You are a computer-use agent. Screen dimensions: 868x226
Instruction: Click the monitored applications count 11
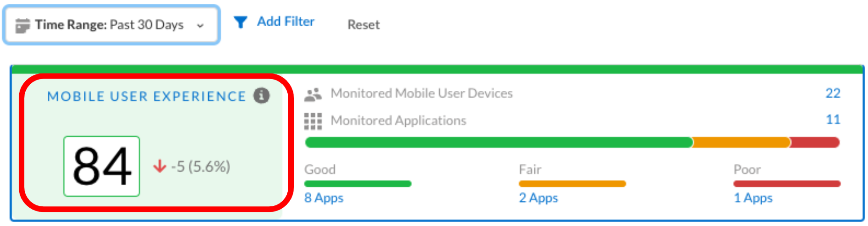[x=833, y=120]
